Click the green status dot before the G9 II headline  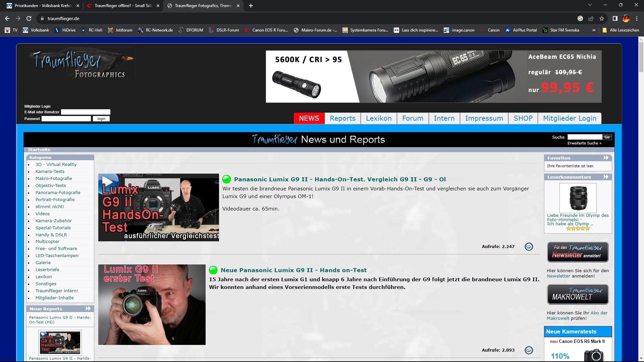[227, 179]
